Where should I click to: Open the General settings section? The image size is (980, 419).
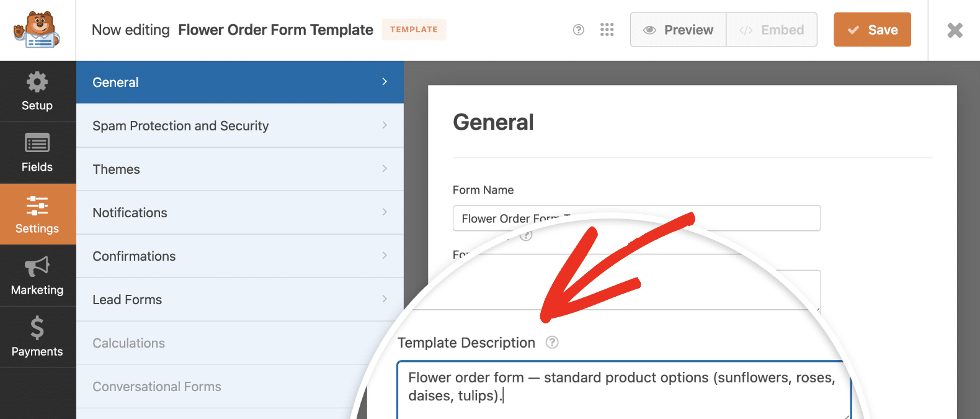pyautogui.click(x=240, y=82)
